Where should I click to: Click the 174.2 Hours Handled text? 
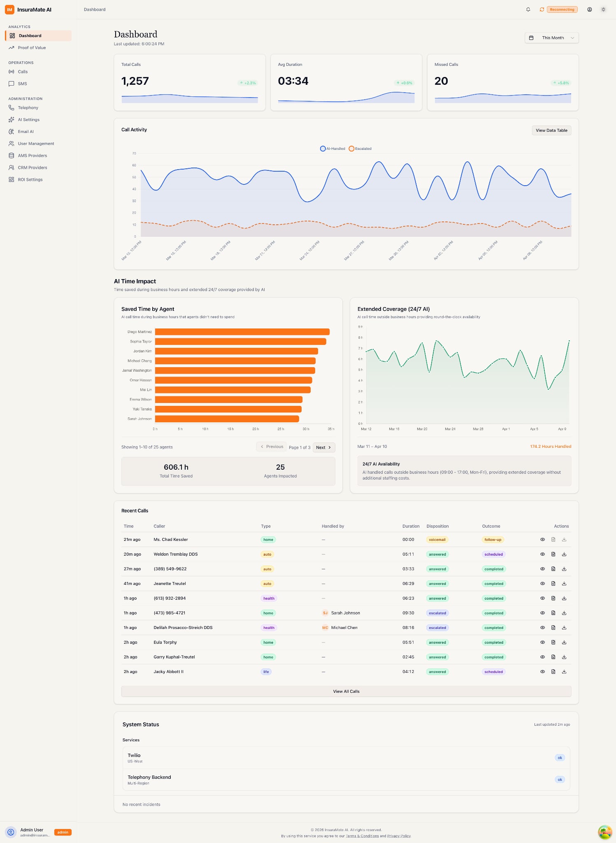(x=551, y=447)
